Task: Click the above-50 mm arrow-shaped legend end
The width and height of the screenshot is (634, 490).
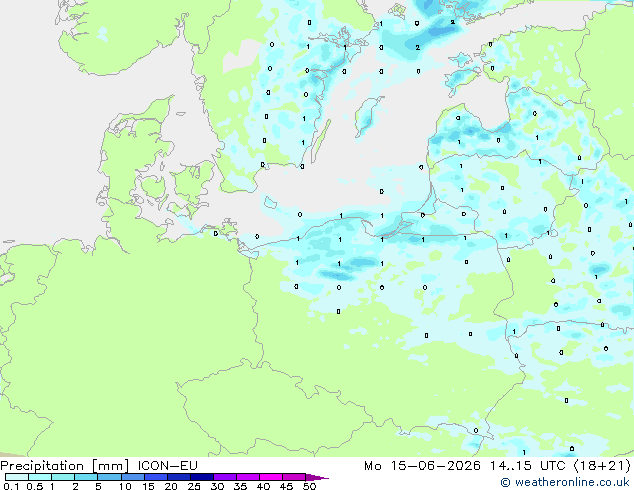Action: click(317, 477)
